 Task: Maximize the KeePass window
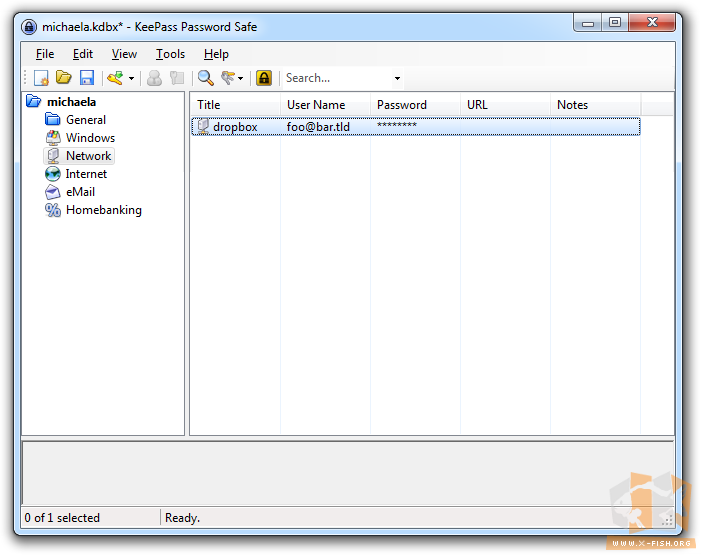615,23
